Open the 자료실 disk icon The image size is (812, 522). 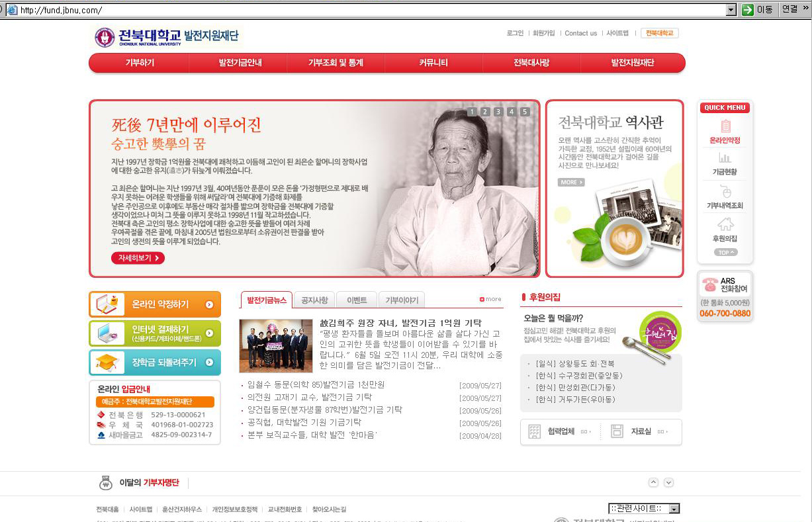pyautogui.click(x=617, y=432)
